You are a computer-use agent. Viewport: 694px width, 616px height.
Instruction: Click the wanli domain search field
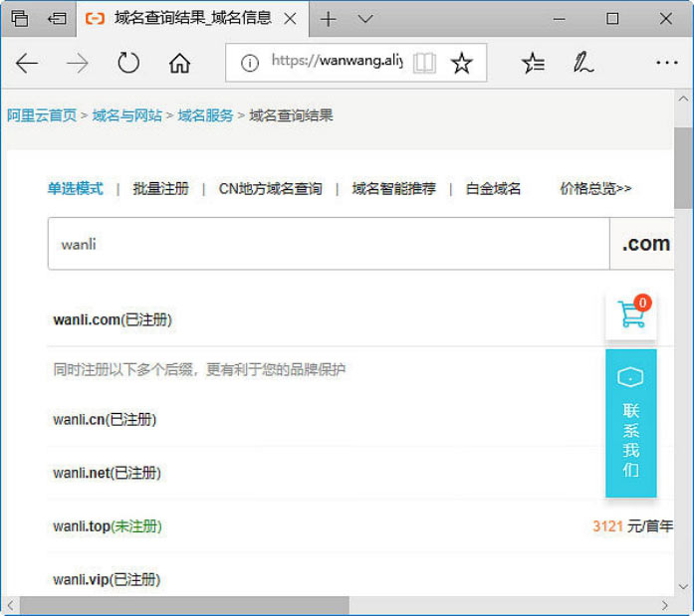(x=329, y=244)
